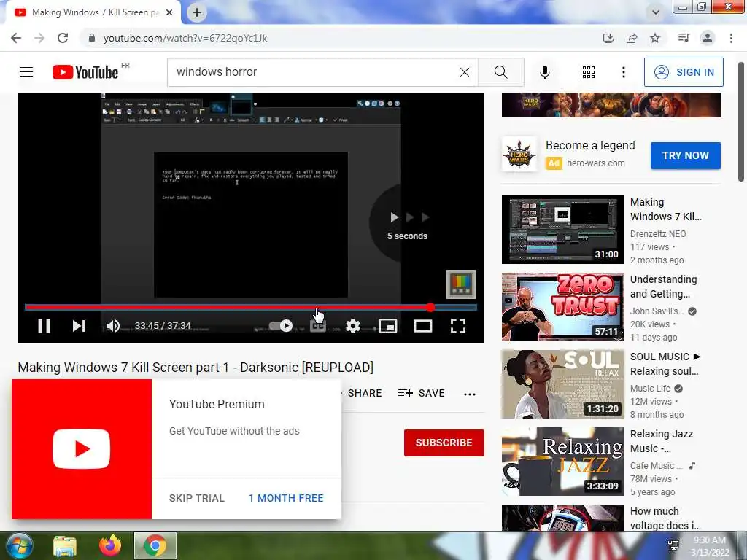Click the SIGN IN button
This screenshot has width=747, height=560.
[x=684, y=72]
